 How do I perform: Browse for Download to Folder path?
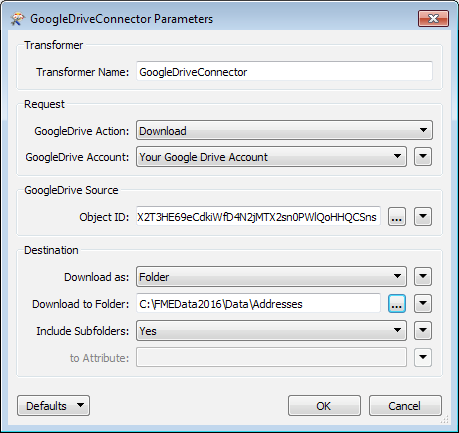[397, 304]
